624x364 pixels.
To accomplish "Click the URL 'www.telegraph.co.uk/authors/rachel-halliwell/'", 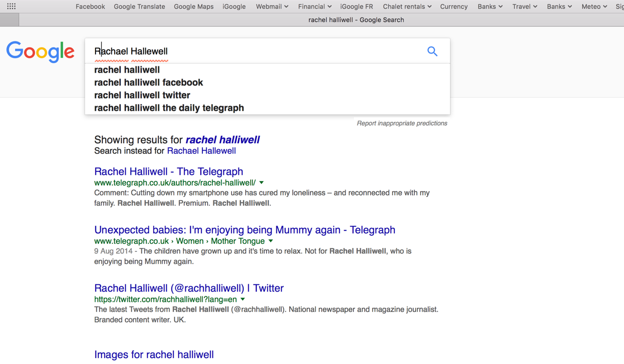I will click(x=175, y=183).
